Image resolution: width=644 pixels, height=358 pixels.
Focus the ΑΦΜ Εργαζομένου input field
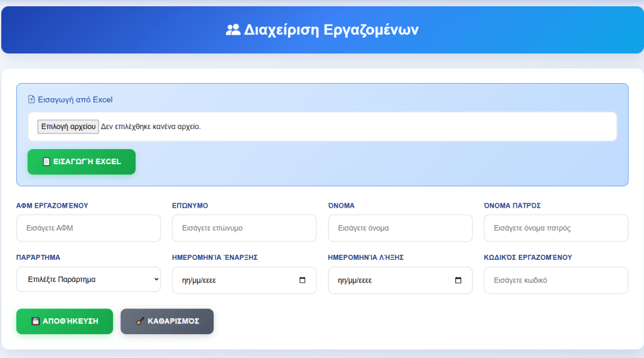coord(88,228)
